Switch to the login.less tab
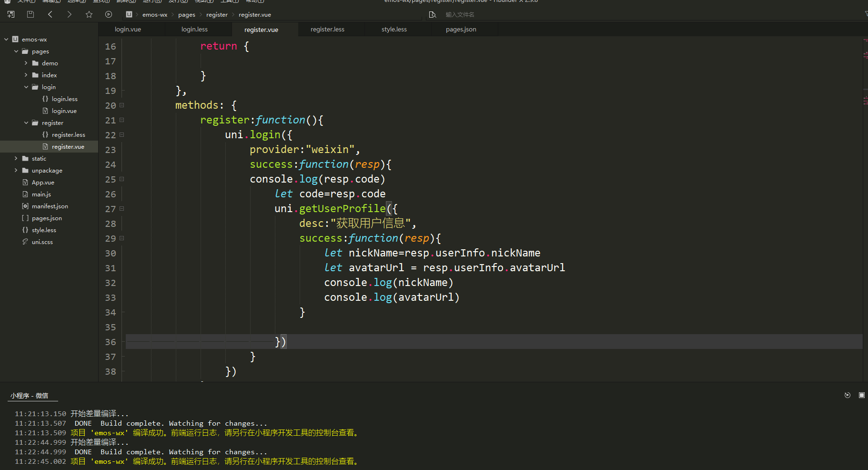Image resolution: width=868 pixels, height=470 pixels. coord(194,29)
